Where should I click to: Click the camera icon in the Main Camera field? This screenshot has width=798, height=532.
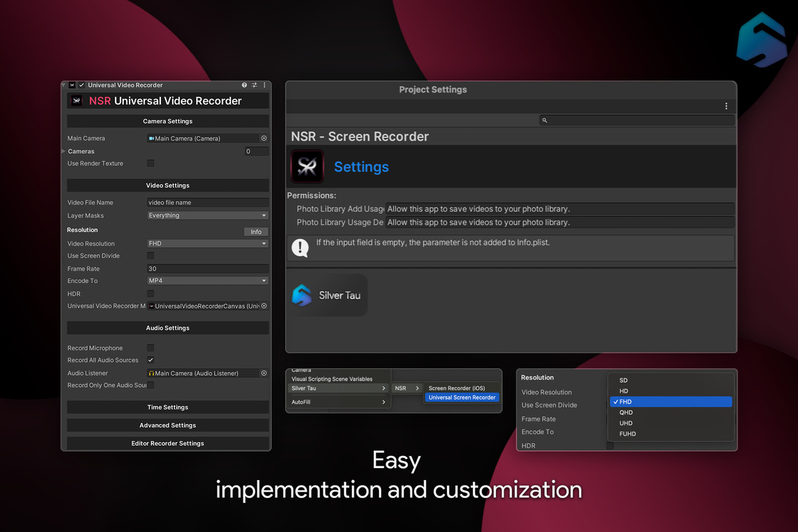coord(152,138)
